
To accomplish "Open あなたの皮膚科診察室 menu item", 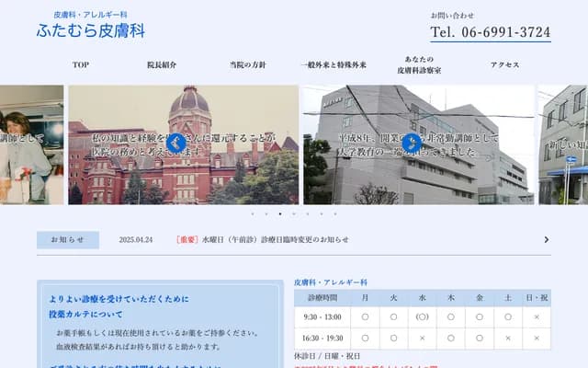I will coord(419,64).
